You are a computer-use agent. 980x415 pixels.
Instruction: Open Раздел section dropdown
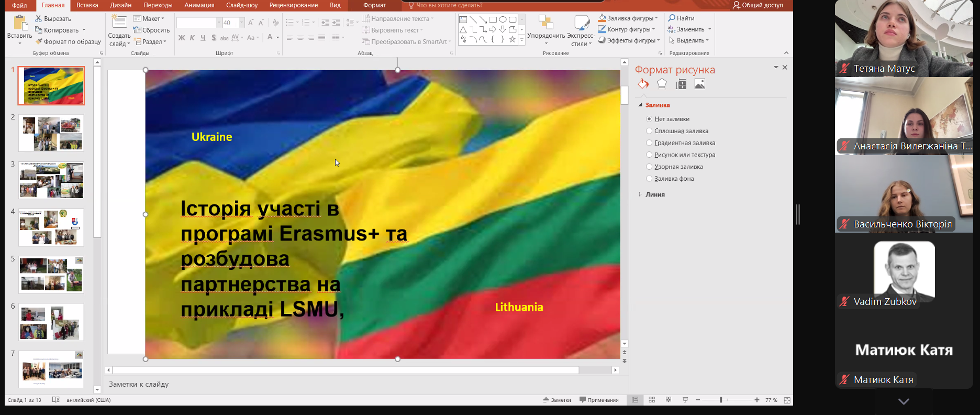[151, 41]
